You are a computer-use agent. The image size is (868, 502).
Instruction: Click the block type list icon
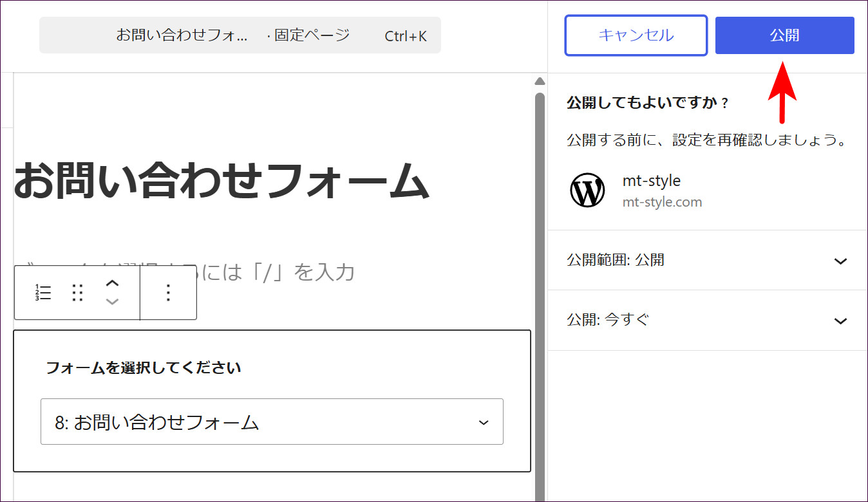point(43,293)
